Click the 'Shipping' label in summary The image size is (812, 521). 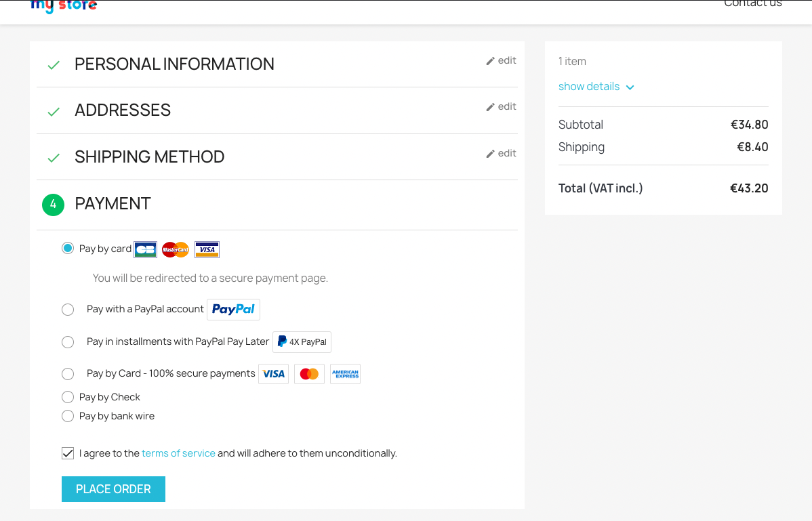581,148
